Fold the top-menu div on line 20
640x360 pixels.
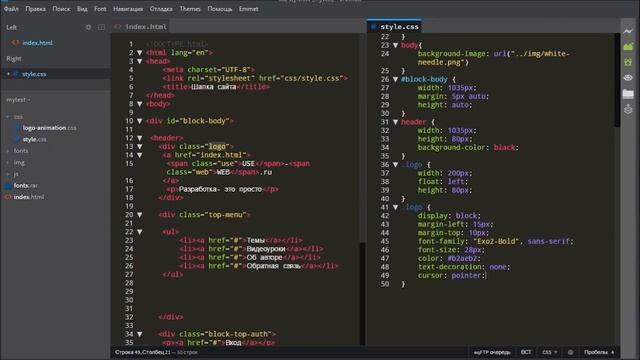tap(140, 215)
